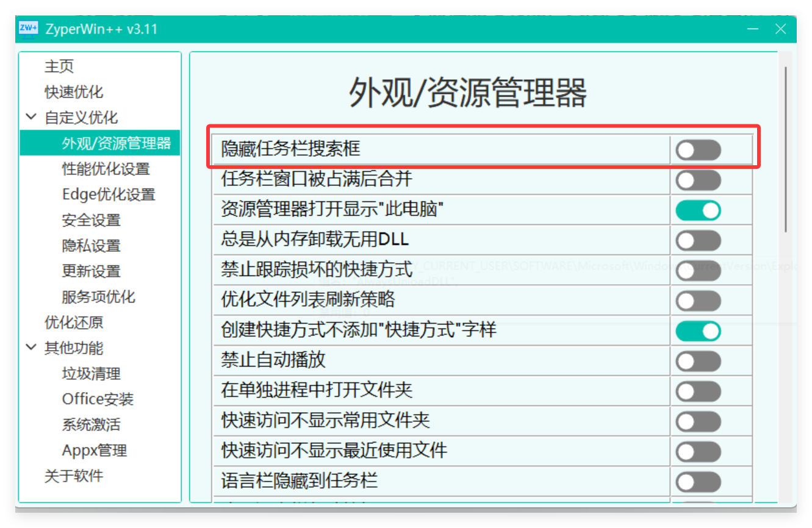Open 系统激活 sidebar item

(91, 425)
